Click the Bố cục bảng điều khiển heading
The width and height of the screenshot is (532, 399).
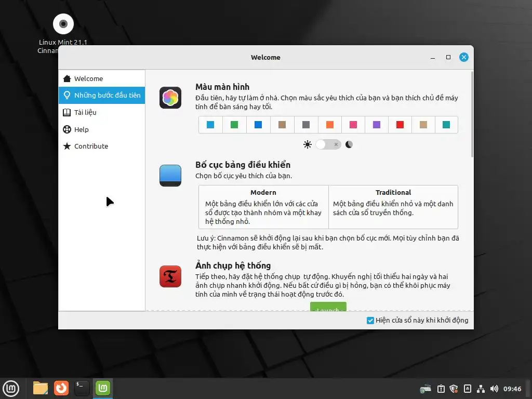[243, 165]
